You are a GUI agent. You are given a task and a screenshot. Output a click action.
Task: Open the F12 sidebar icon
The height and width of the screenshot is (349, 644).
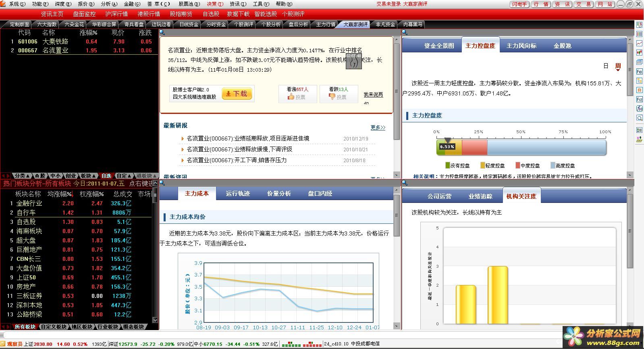tap(640, 99)
